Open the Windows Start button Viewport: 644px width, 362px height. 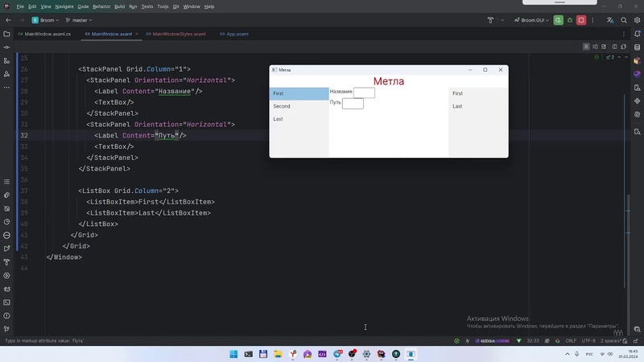coord(233,354)
